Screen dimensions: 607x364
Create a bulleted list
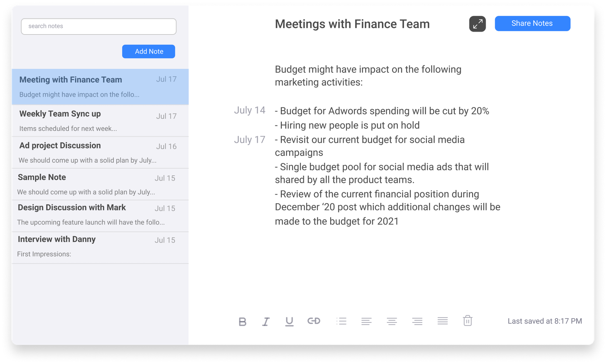coord(341,321)
